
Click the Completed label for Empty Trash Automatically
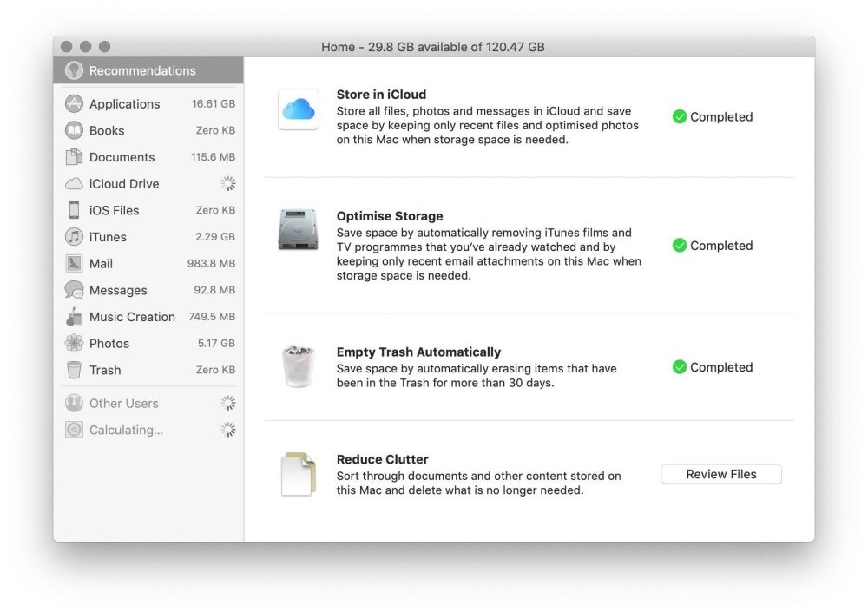coord(721,367)
